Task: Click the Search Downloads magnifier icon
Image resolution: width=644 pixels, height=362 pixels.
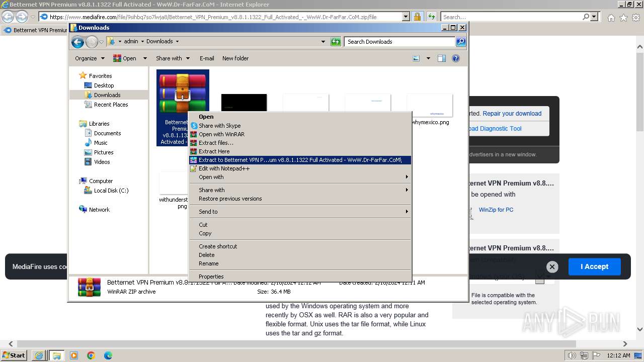Action: click(x=460, y=42)
